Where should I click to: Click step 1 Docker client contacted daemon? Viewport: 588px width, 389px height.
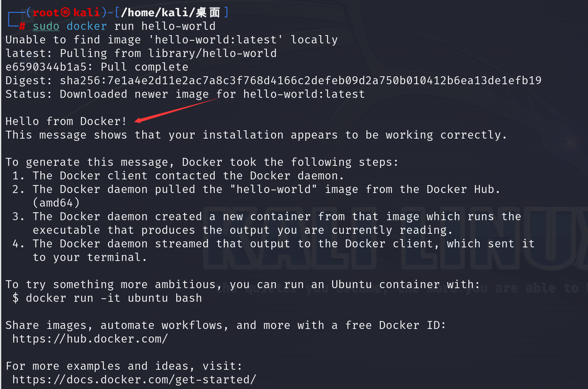(178, 176)
